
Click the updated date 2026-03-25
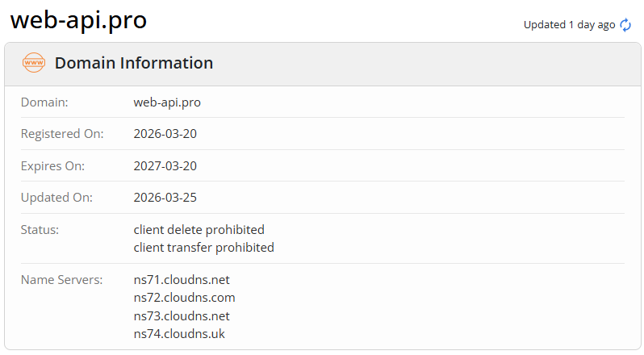165,198
